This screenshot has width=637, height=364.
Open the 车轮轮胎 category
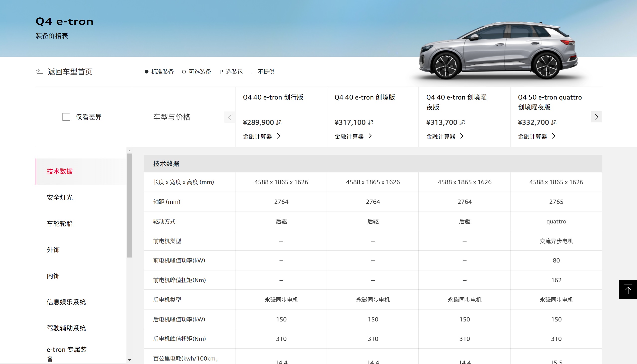tap(60, 223)
